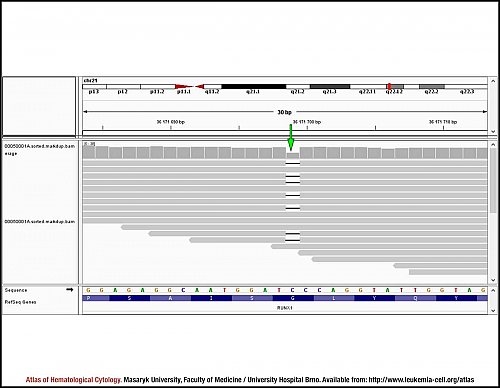
Task: Click the A amino acid block in RefSeq track
Action: [x=170, y=298]
